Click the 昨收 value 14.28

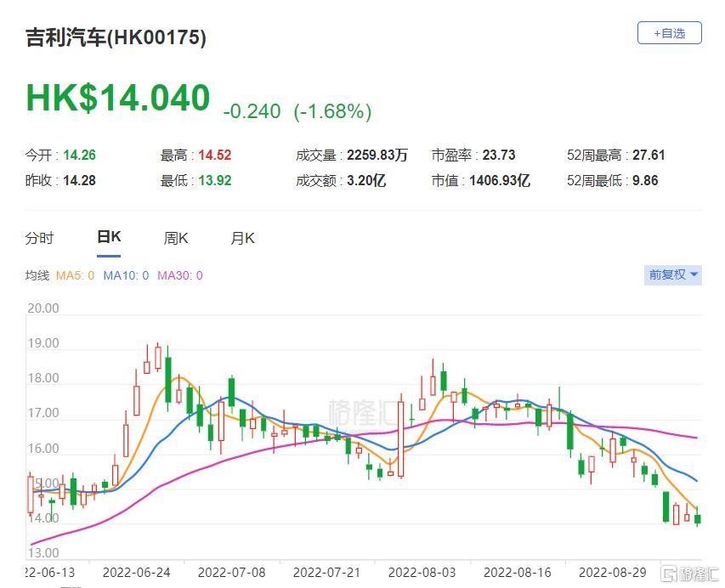79,180
